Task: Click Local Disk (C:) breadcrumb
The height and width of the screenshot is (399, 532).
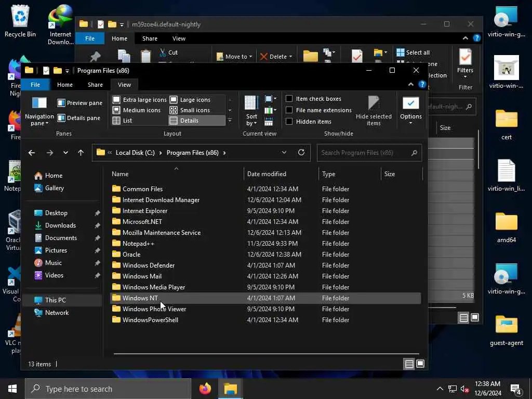Action: (135, 153)
